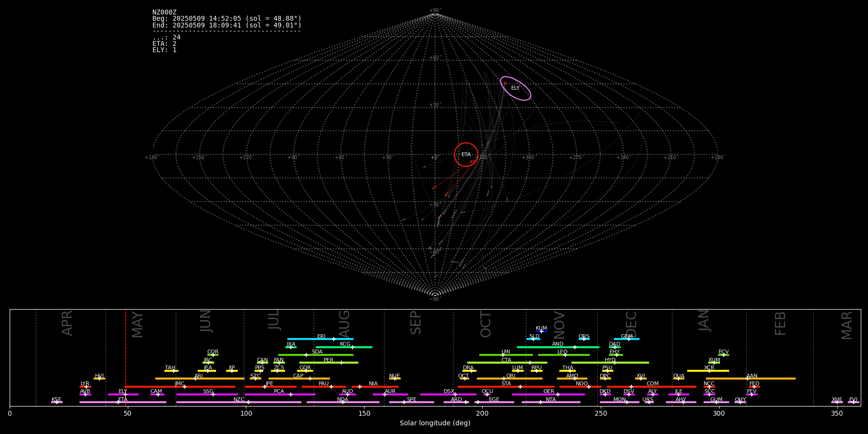Click the COM shower bar in the timeline
The height and width of the screenshot is (434, 868).
(651, 386)
